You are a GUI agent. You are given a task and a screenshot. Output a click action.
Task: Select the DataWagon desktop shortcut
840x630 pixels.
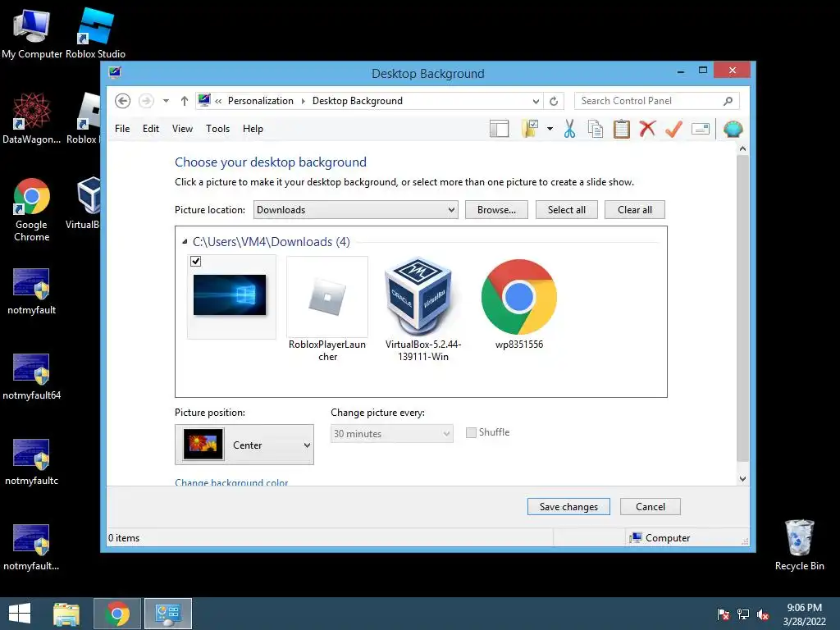point(32,119)
